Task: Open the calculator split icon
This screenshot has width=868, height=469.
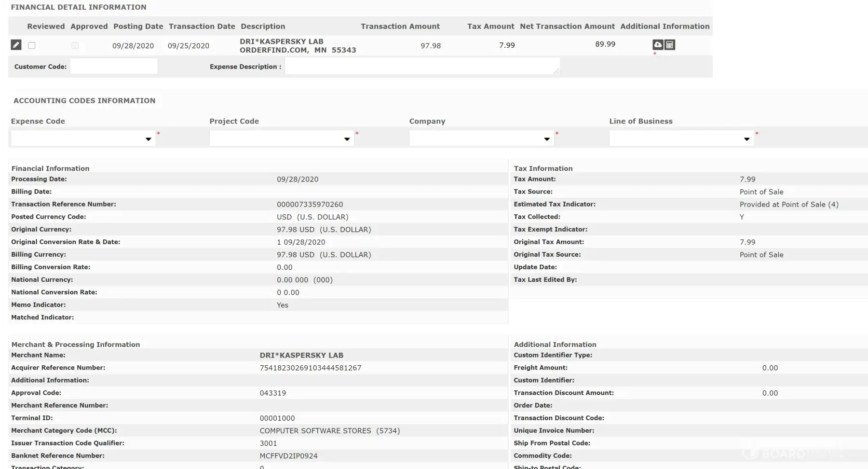Action: 670,45
